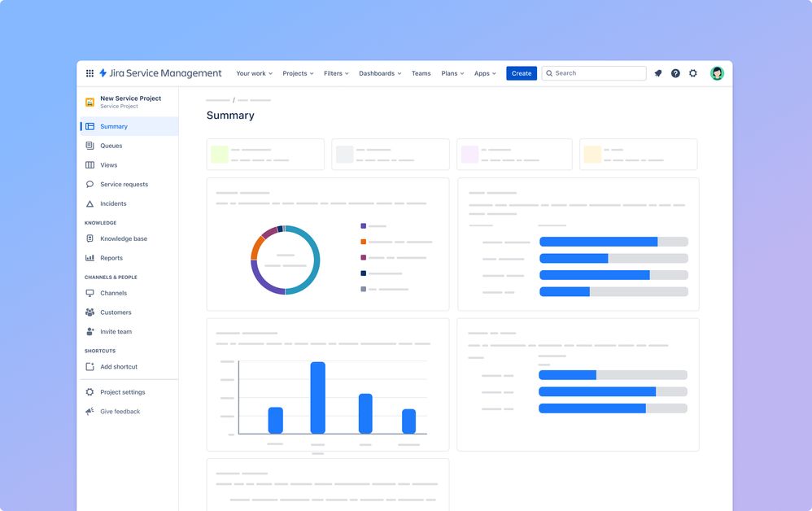Viewport: 812px width, 511px height.
Task: Open the help question mark icon
Action: coord(675,73)
